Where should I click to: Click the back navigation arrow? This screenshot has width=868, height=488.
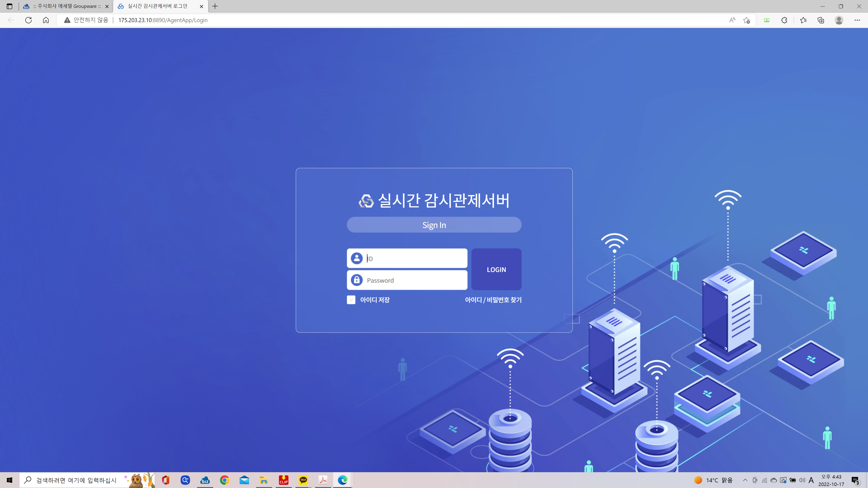coord(11,20)
